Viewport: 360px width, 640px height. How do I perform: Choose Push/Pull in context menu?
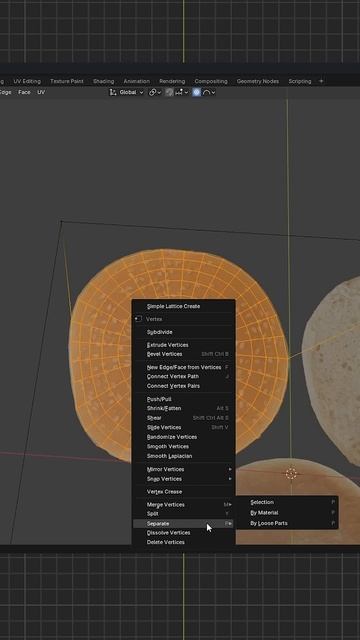coord(183,399)
